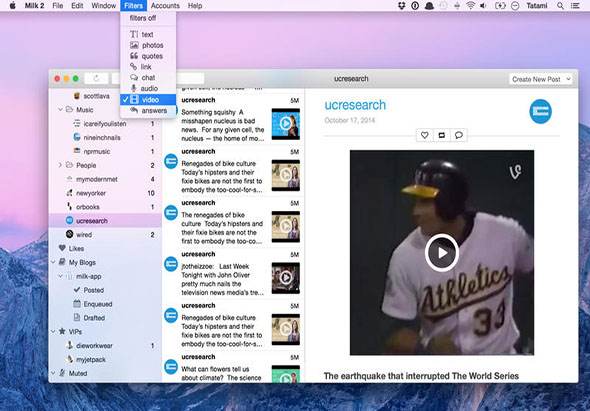
Task: Open the Apple menu
Action: click(12, 6)
